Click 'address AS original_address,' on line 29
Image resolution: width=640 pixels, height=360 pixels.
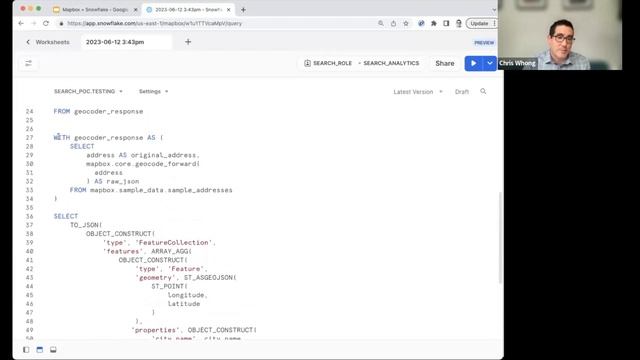[x=143, y=155]
